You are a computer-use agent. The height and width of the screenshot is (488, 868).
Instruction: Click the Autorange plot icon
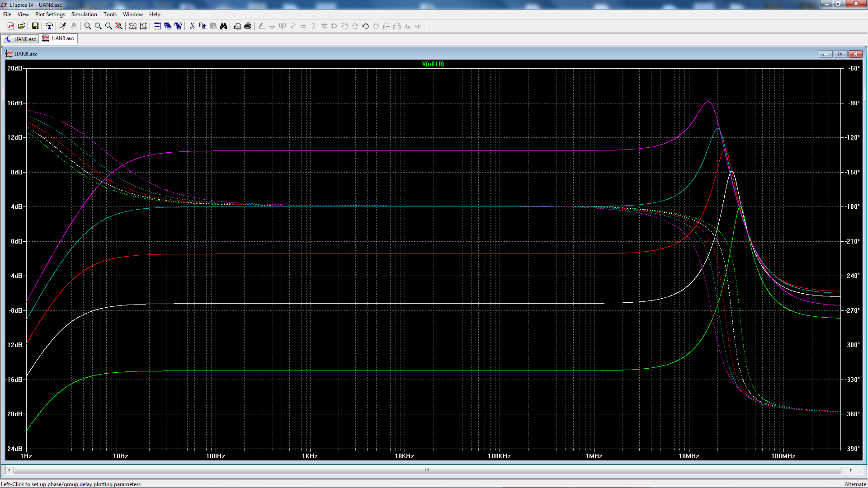click(x=143, y=26)
